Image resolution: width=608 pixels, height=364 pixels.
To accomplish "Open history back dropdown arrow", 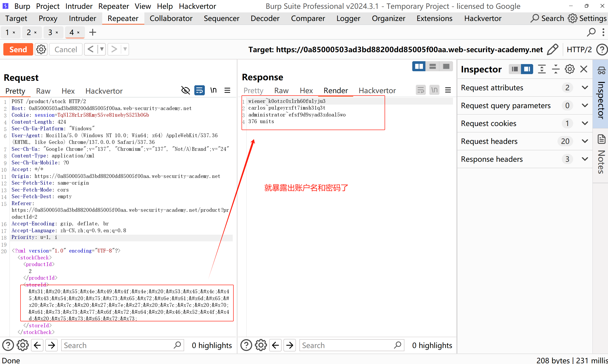I will tap(102, 49).
